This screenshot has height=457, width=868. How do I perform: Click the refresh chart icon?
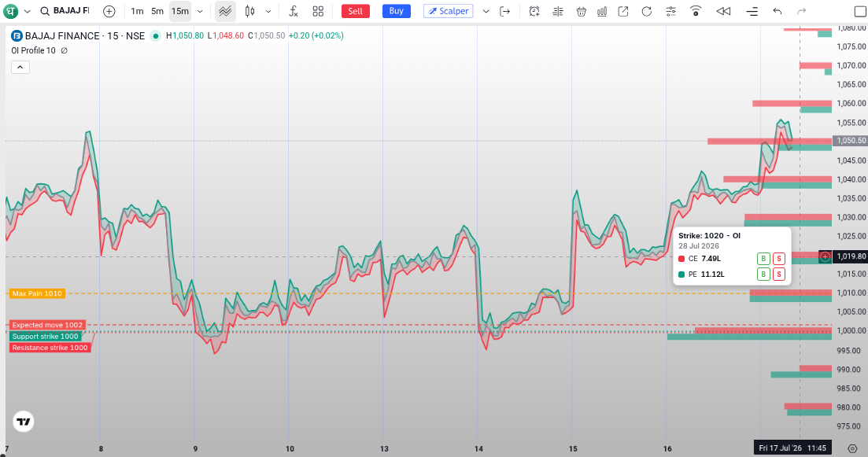[647, 11]
